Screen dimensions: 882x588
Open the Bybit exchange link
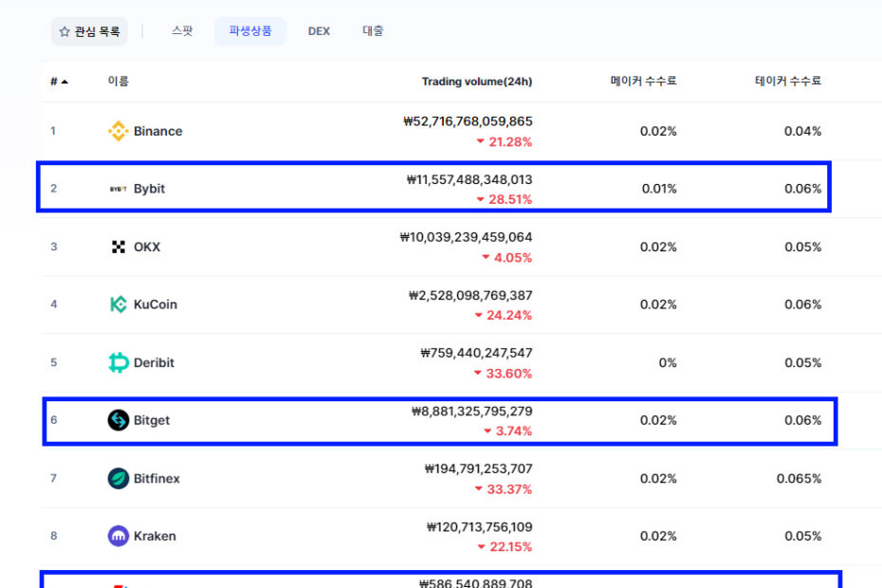coord(149,189)
